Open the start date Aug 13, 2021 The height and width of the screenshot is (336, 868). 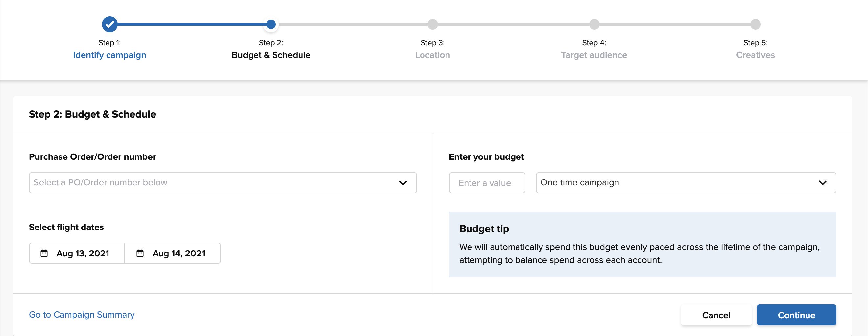(x=77, y=253)
